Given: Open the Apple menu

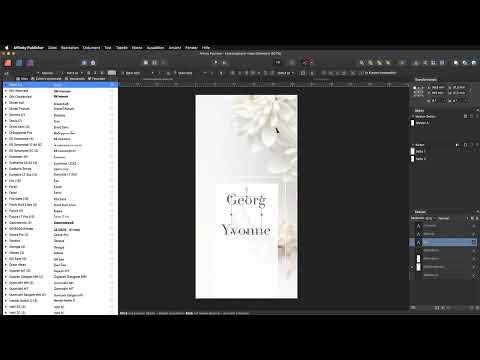Looking at the screenshot, I should coord(6,48).
